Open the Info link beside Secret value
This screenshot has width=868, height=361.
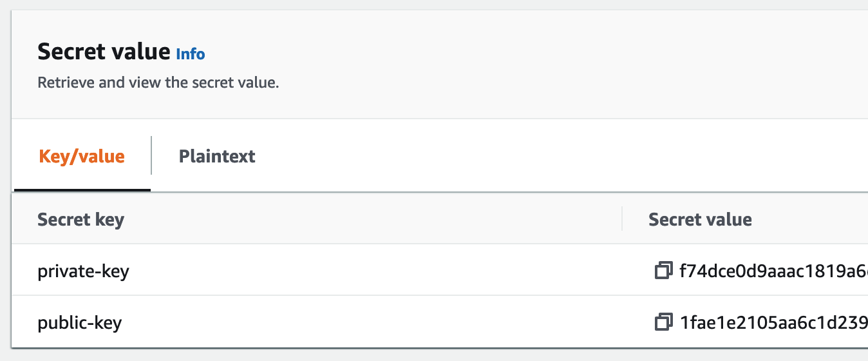click(191, 54)
